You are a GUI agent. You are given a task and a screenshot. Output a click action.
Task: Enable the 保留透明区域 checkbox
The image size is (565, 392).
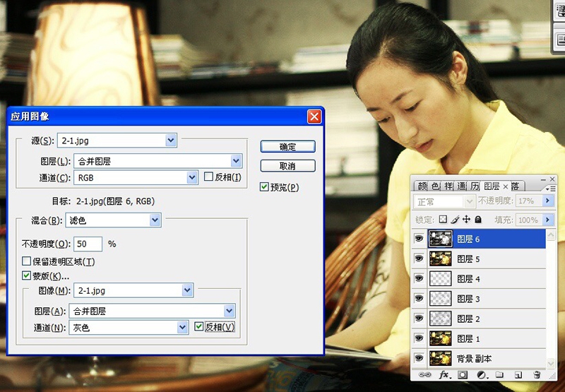coord(27,261)
